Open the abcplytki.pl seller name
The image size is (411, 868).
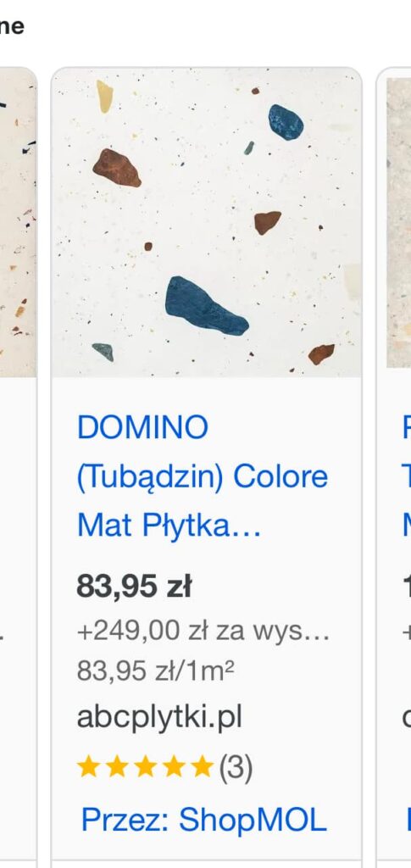(x=159, y=717)
